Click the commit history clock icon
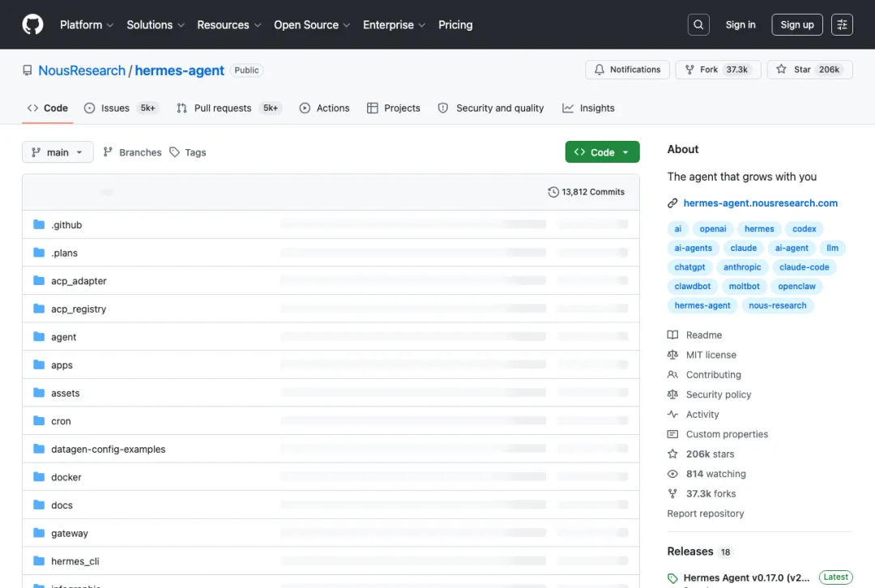 click(x=553, y=192)
